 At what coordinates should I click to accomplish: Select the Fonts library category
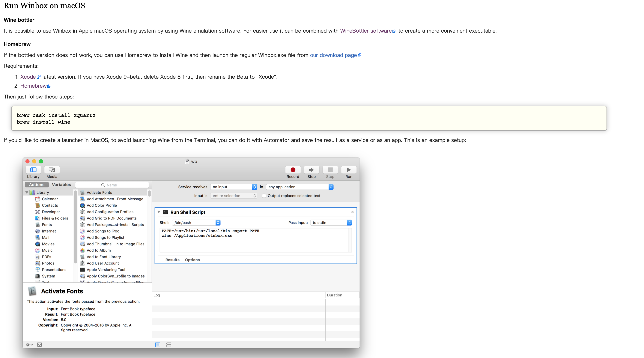tap(47, 225)
